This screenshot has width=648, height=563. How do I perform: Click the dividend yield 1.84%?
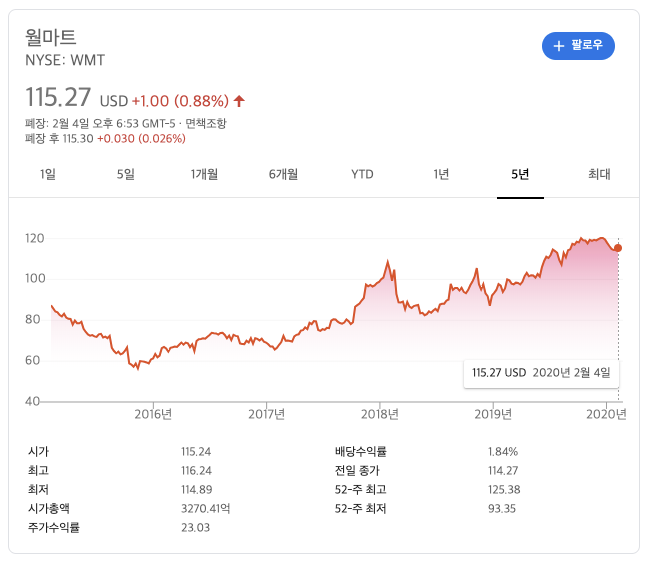tap(503, 452)
